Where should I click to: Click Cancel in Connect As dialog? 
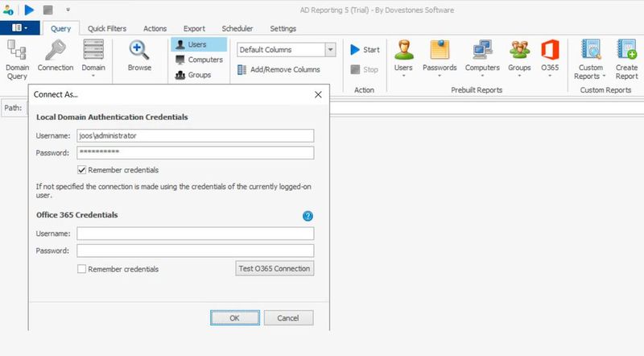tap(288, 318)
